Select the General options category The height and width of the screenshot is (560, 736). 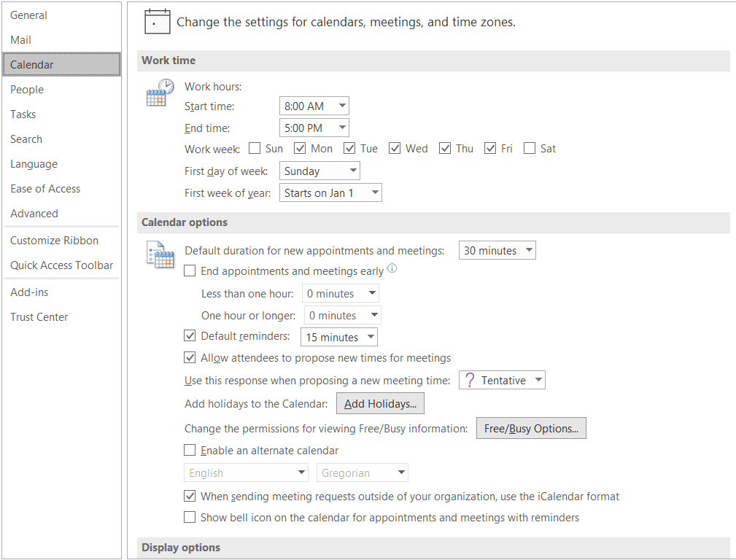[x=61, y=15]
